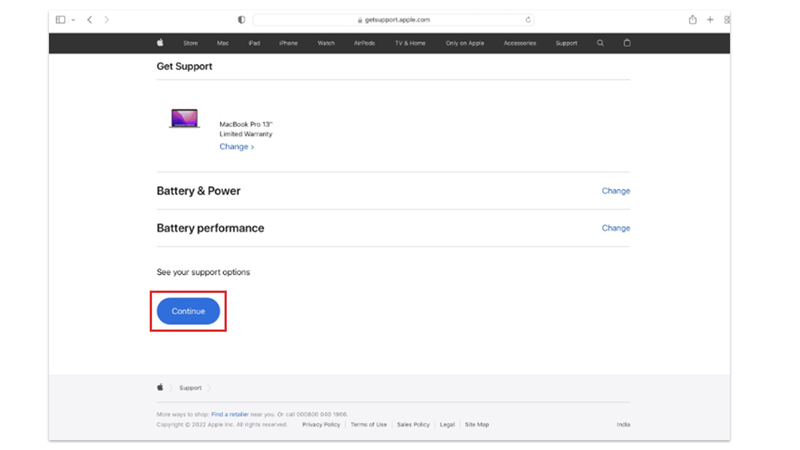This screenshot has width=800, height=450.
Task: Select the 'See your support options' text
Action: 203,272
